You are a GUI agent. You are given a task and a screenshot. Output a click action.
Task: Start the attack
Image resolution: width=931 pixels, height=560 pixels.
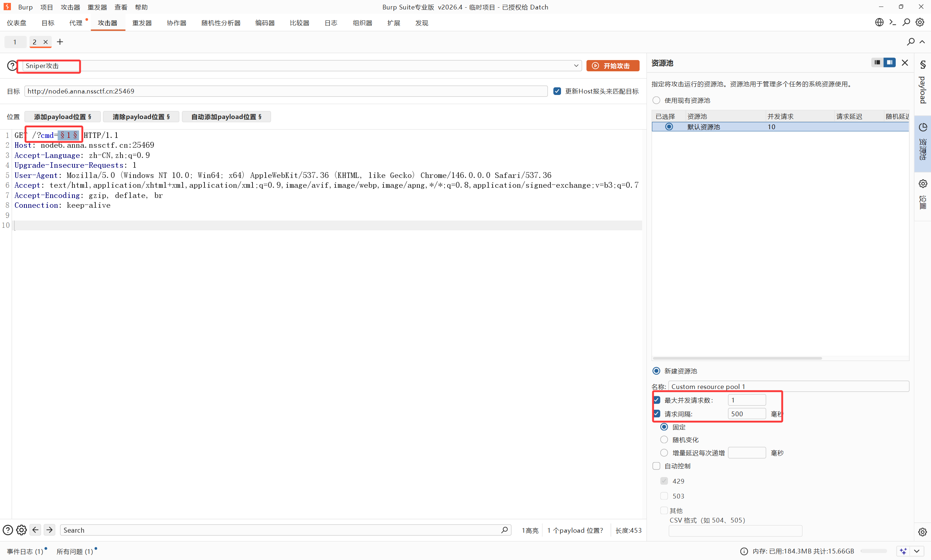click(613, 65)
